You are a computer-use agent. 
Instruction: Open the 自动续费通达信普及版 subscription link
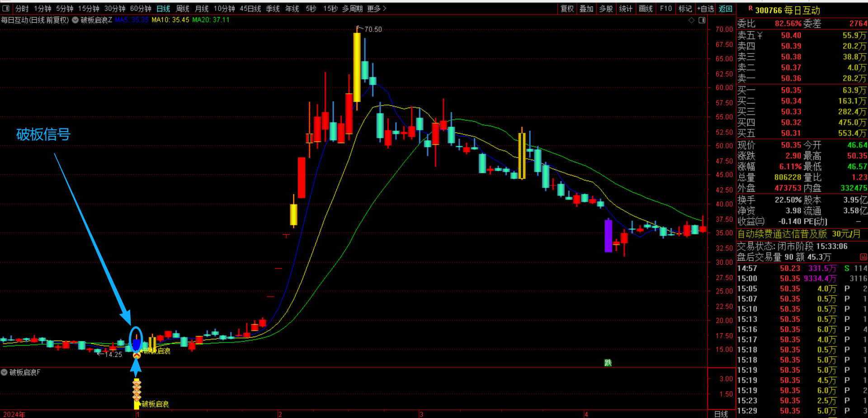tap(799, 234)
